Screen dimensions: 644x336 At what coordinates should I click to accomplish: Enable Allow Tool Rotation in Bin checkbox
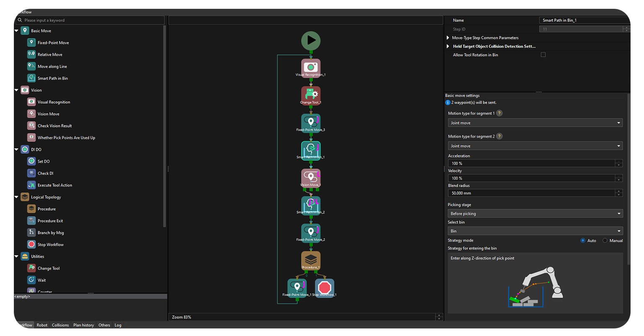[x=543, y=55]
